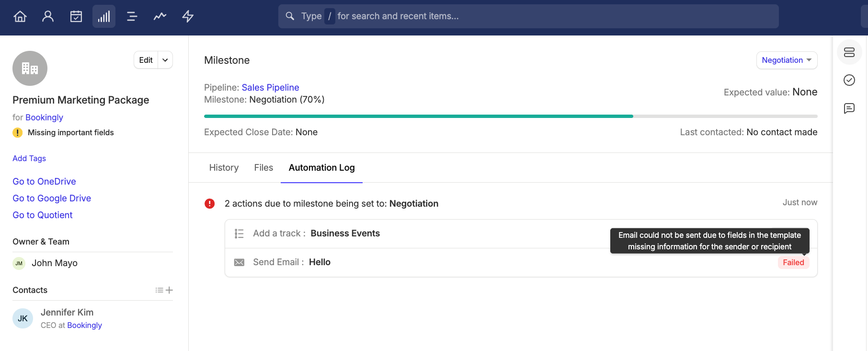Viewport: 868px width, 351px height.
Task: Follow the Sales Pipeline link
Action: click(x=270, y=87)
